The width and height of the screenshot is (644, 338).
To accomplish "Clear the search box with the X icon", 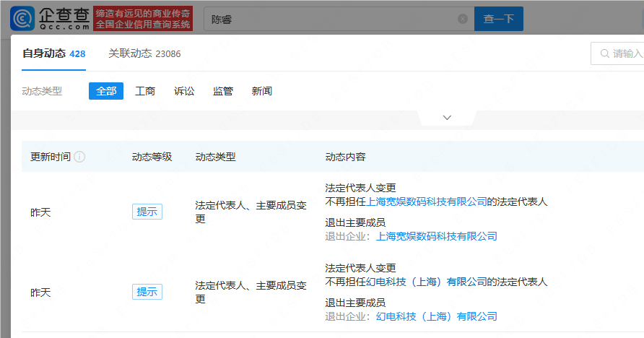I will click(x=463, y=19).
